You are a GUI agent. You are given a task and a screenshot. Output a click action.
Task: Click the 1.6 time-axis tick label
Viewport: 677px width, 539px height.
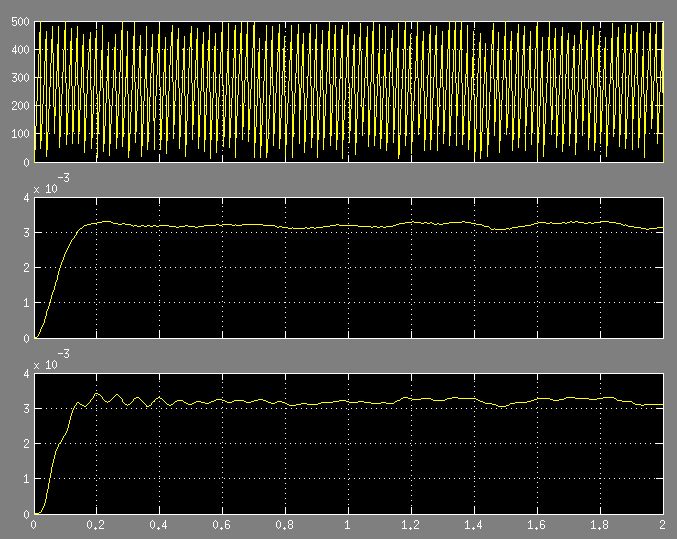point(537,525)
